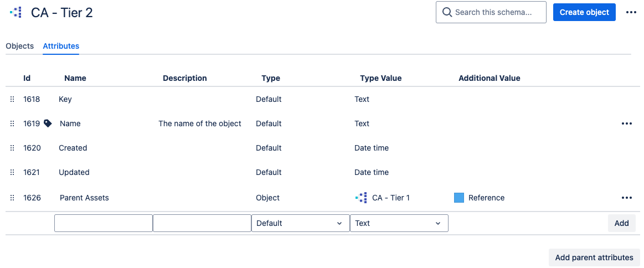Click drag handle for Parent Assets row

tap(12, 198)
